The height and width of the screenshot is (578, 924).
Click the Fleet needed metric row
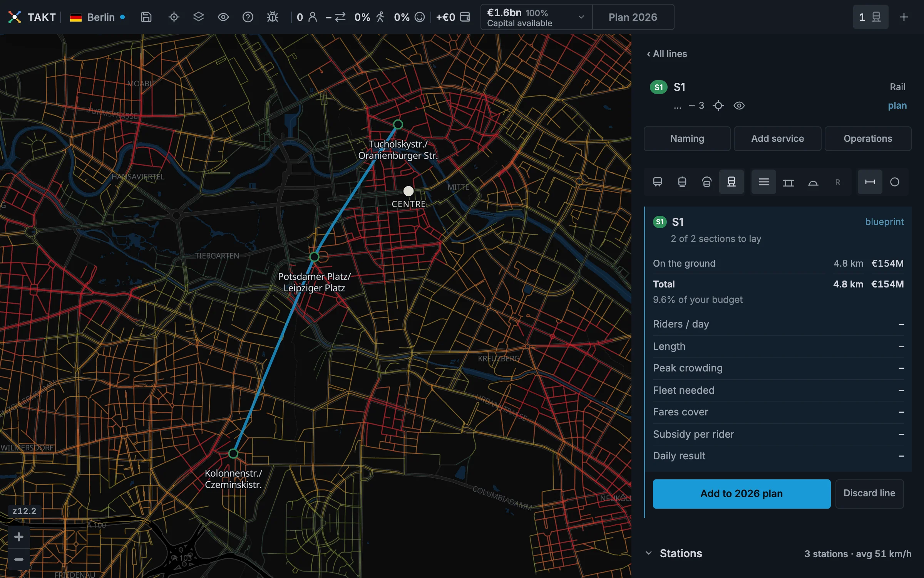pos(778,390)
